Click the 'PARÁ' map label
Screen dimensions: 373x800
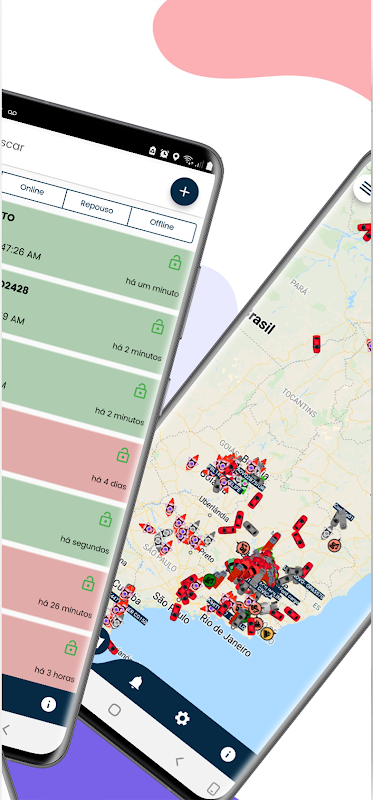tap(299, 287)
